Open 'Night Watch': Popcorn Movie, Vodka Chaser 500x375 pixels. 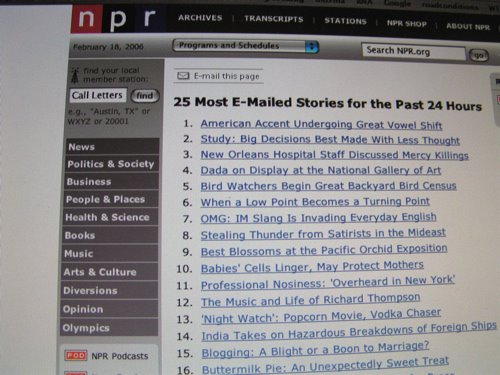click(321, 316)
